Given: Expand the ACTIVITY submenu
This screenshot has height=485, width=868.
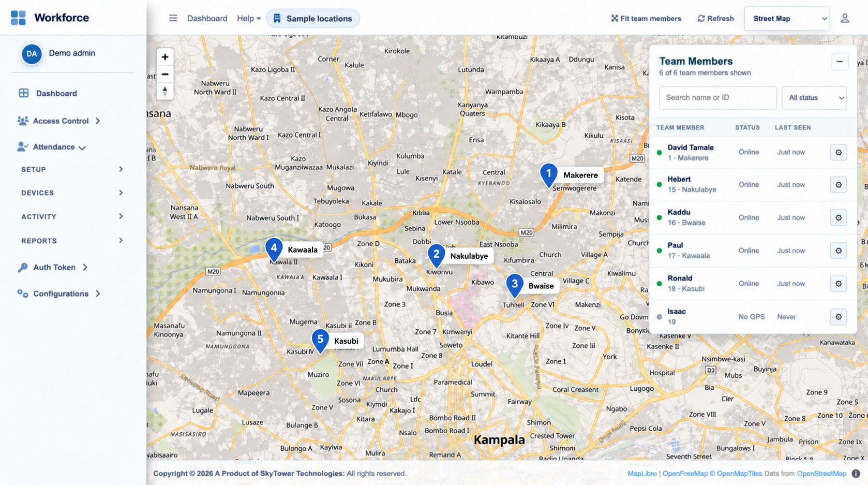Looking at the screenshot, I should tap(72, 216).
